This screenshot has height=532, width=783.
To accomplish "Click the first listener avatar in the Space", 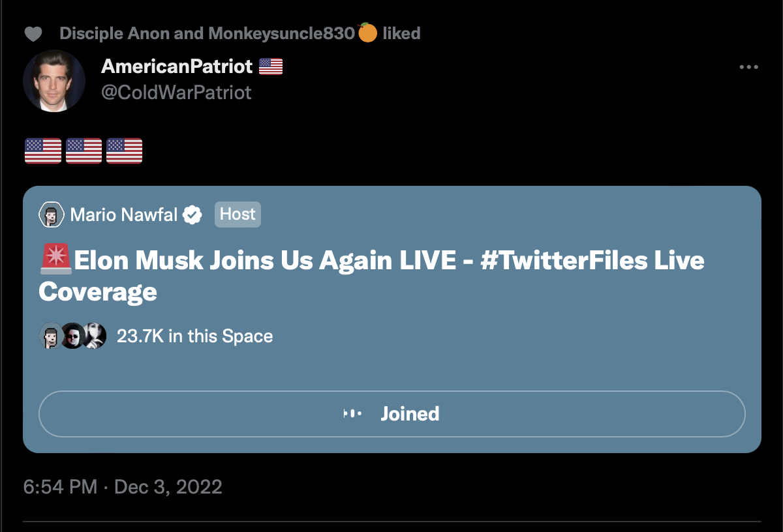I will [x=50, y=336].
